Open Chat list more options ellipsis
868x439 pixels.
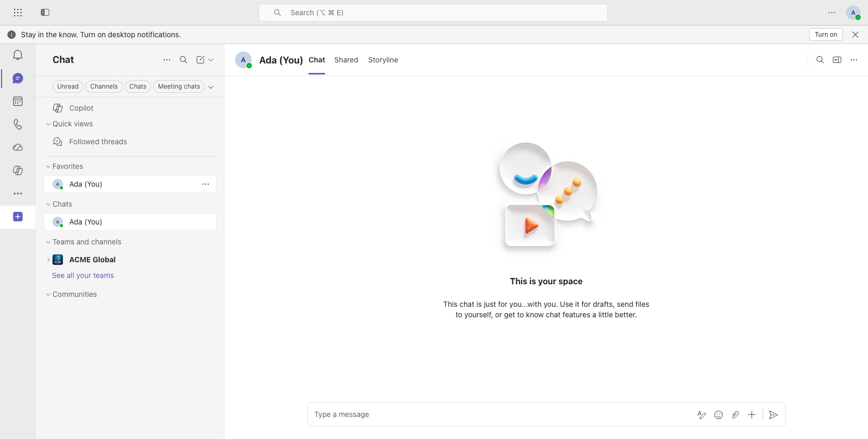click(x=167, y=60)
